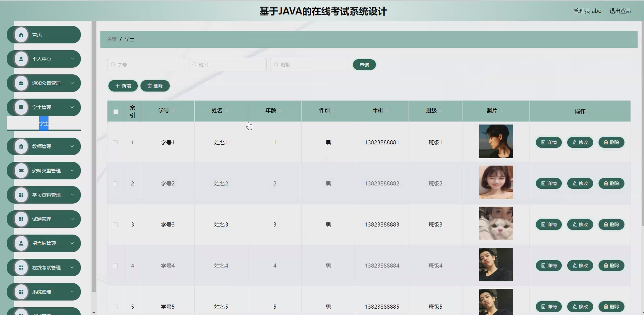Image resolution: width=644 pixels, height=315 pixels.
Task: Click the 系统管理 grid icon
Action: (x=21, y=291)
